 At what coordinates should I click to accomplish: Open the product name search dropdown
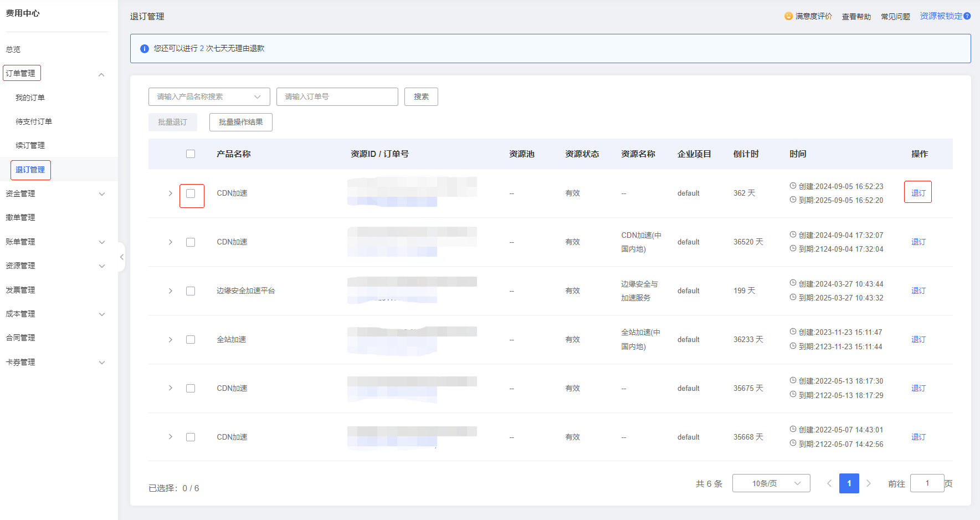[209, 96]
